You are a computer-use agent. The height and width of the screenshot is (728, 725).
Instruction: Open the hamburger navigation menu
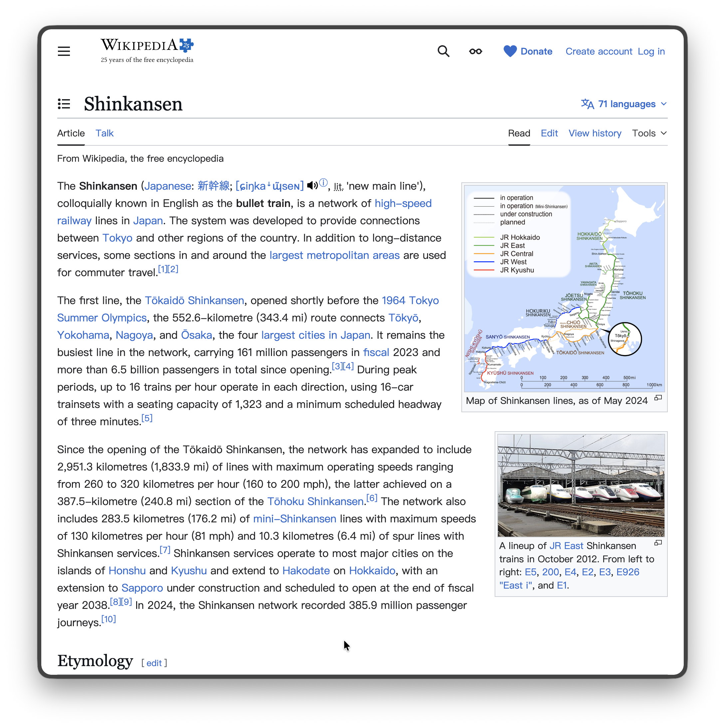[64, 51]
